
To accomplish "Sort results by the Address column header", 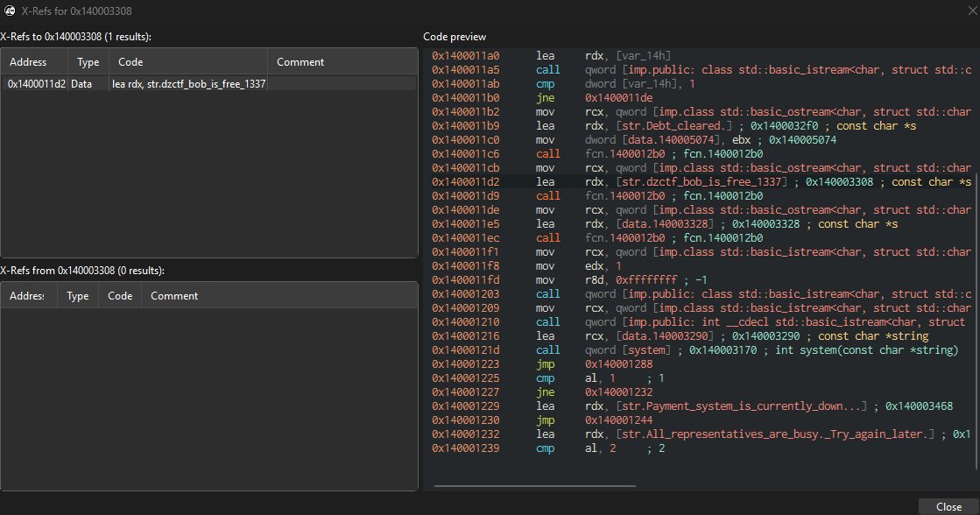I will point(33,61).
